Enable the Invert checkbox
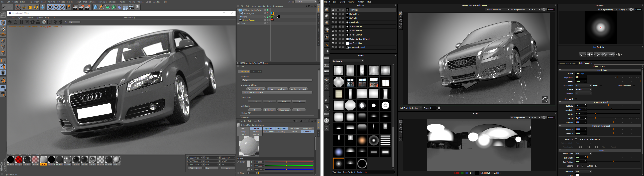This screenshot has height=176, width=644. (x=601, y=86)
